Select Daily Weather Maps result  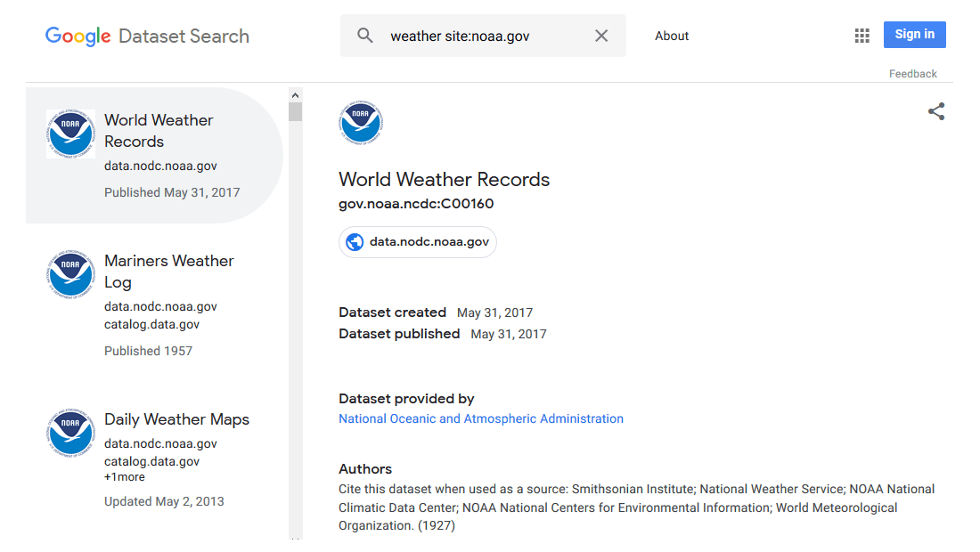(x=154, y=459)
